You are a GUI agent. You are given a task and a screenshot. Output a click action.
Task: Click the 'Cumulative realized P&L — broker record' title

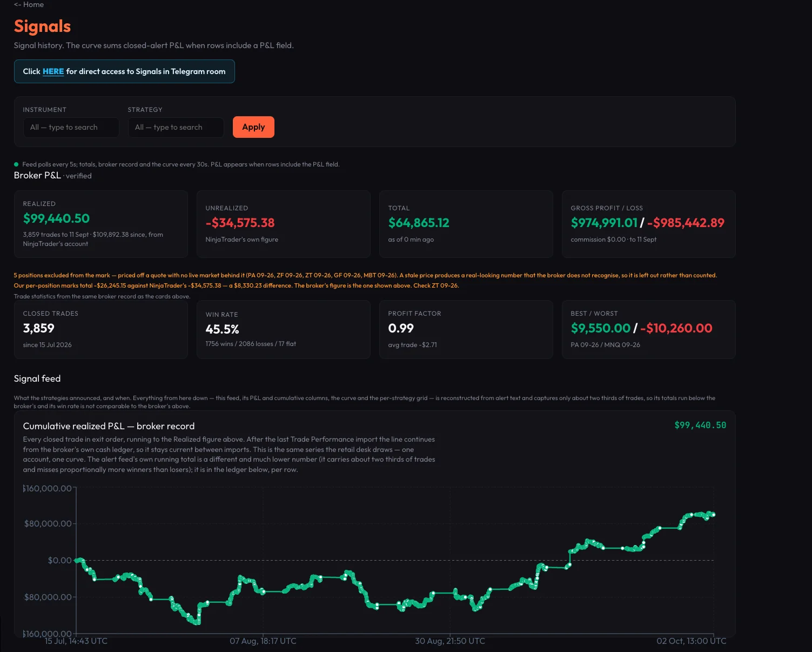tap(109, 426)
